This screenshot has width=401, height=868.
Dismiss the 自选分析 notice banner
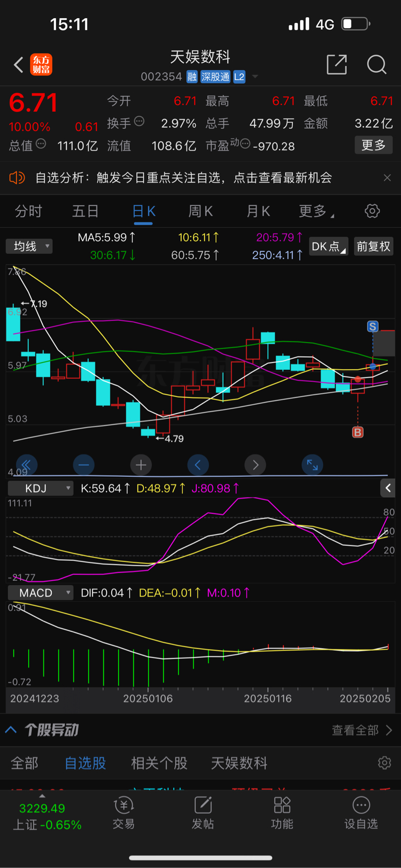[387, 178]
